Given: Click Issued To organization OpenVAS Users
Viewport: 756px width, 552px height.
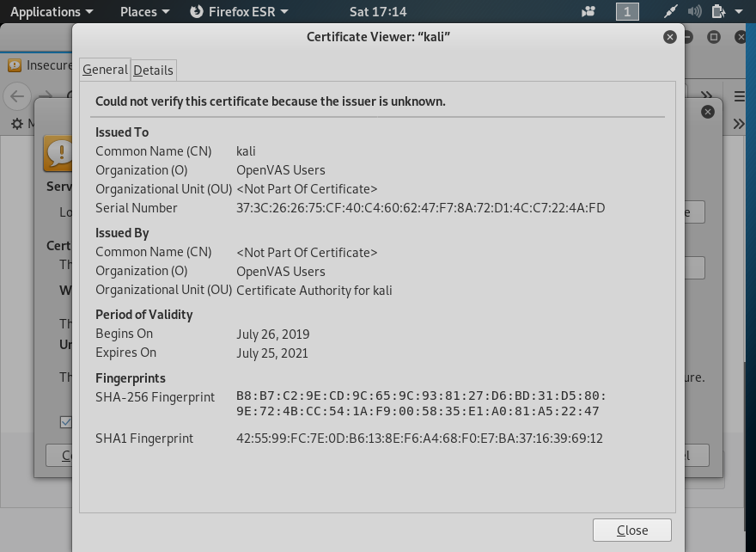Looking at the screenshot, I should [281, 170].
